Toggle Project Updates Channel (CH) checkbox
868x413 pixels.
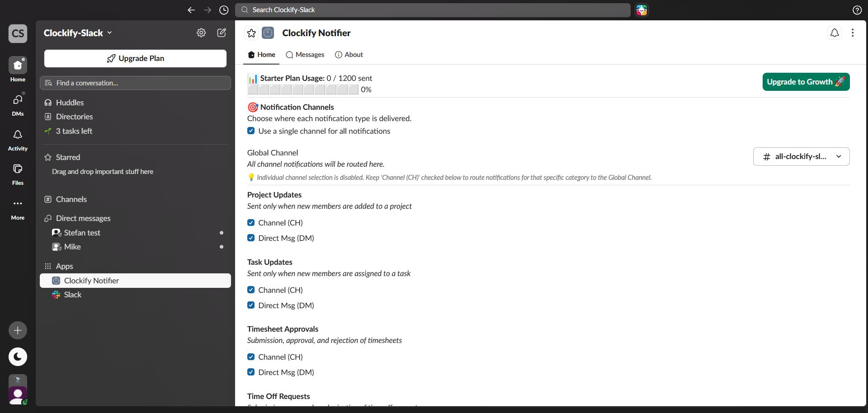[x=251, y=223]
